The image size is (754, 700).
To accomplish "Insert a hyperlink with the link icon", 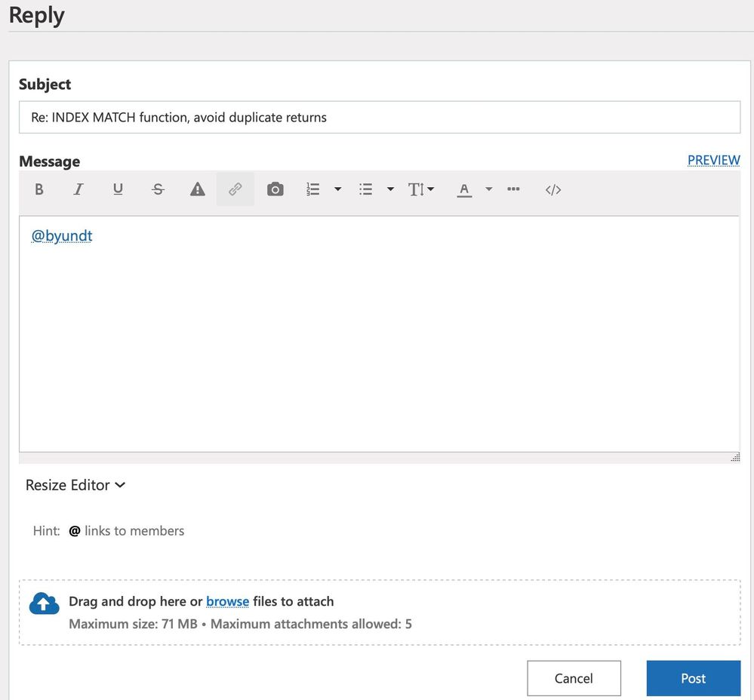I will [235, 189].
